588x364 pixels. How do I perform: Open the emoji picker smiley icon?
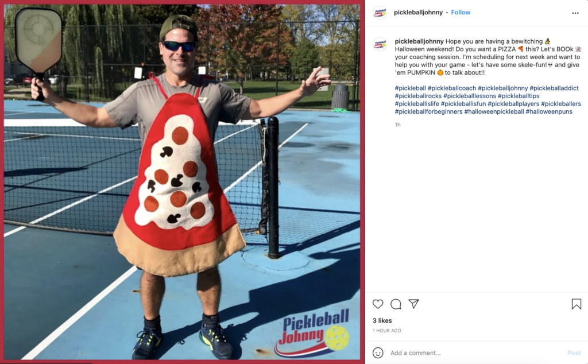[x=378, y=353]
